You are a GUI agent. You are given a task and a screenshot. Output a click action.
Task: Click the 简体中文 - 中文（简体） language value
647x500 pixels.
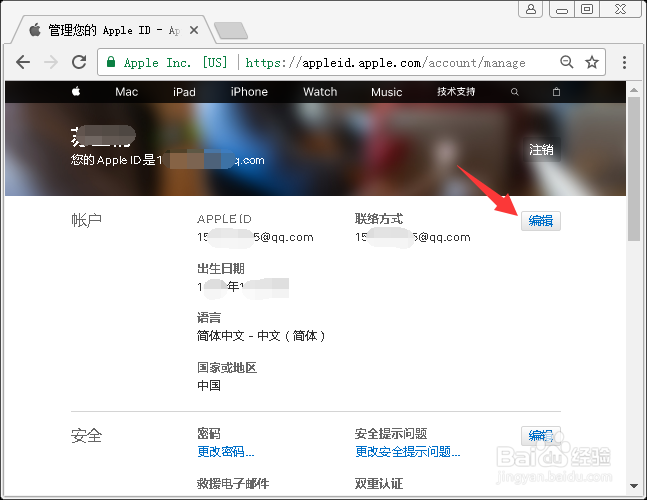(261, 336)
